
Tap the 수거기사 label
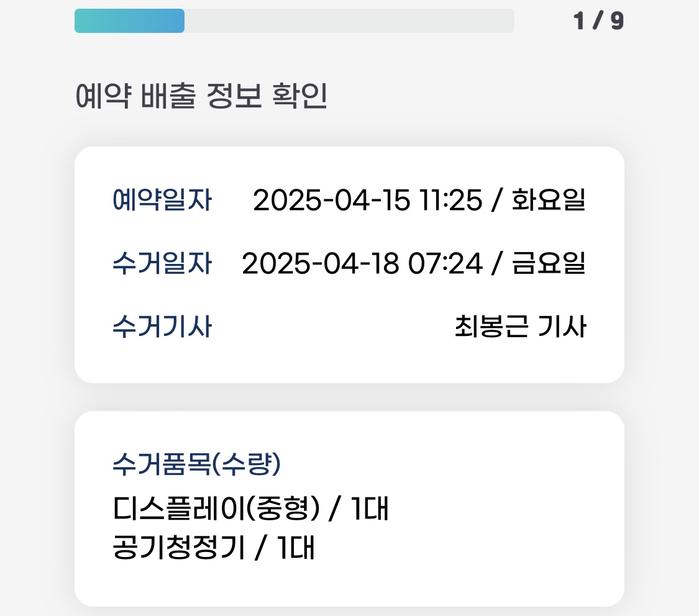(x=162, y=327)
